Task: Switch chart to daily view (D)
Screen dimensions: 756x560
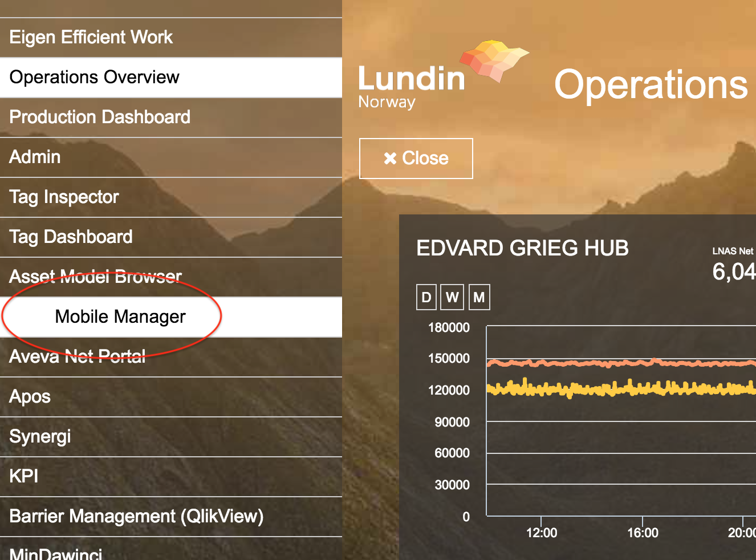Action: click(x=426, y=297)
